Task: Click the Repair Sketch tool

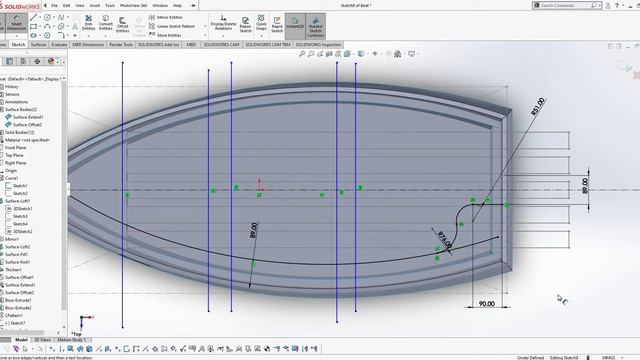Action: click(245, 24)
